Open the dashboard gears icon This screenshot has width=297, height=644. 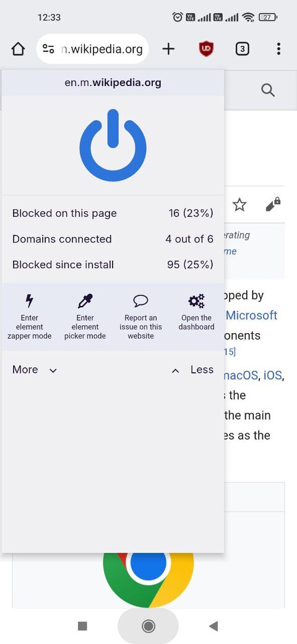coord(197,301)
